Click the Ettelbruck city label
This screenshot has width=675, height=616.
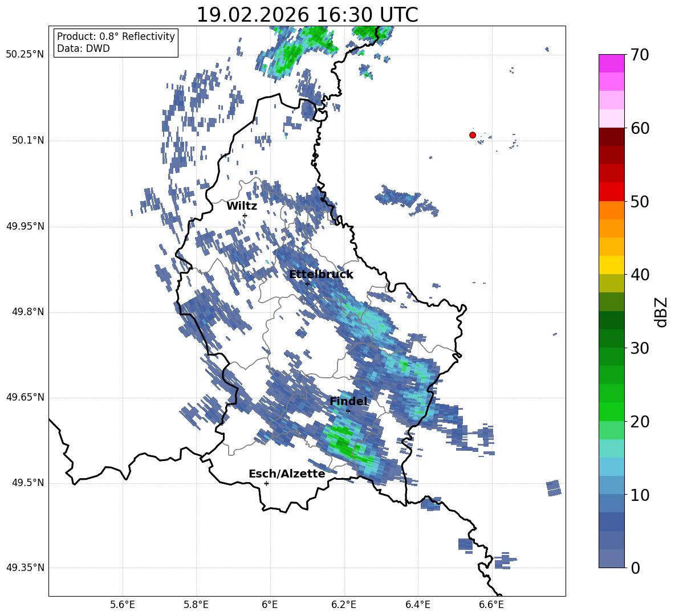321,275
